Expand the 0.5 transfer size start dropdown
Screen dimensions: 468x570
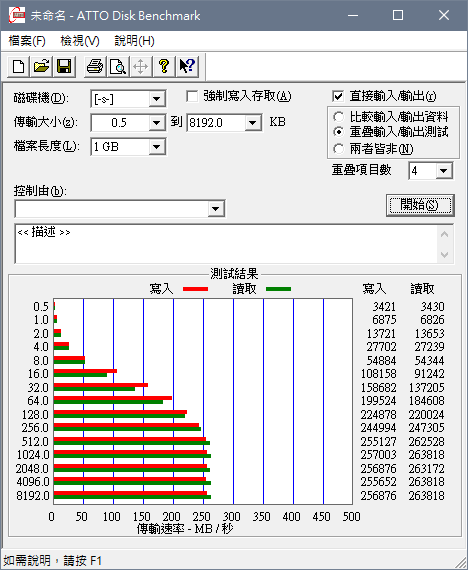[x=157, y=123]
